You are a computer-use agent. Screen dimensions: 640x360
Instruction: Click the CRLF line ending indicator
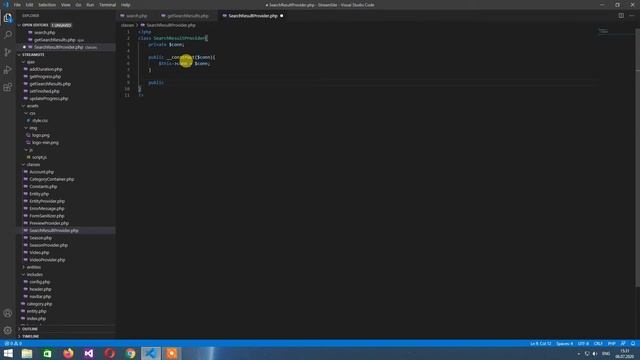click(598, 344)
